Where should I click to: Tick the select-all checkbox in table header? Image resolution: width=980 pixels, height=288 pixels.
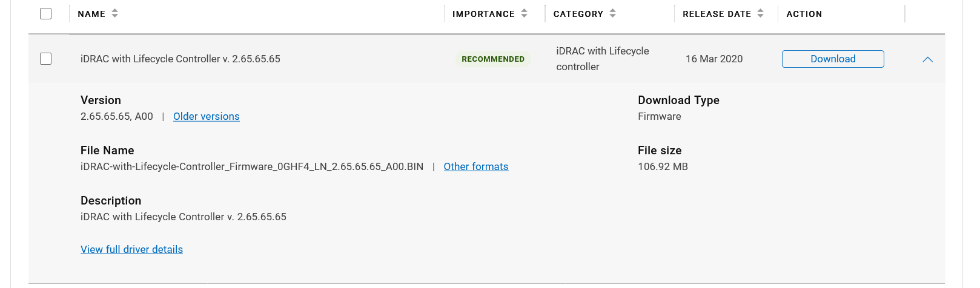[45, 13]
